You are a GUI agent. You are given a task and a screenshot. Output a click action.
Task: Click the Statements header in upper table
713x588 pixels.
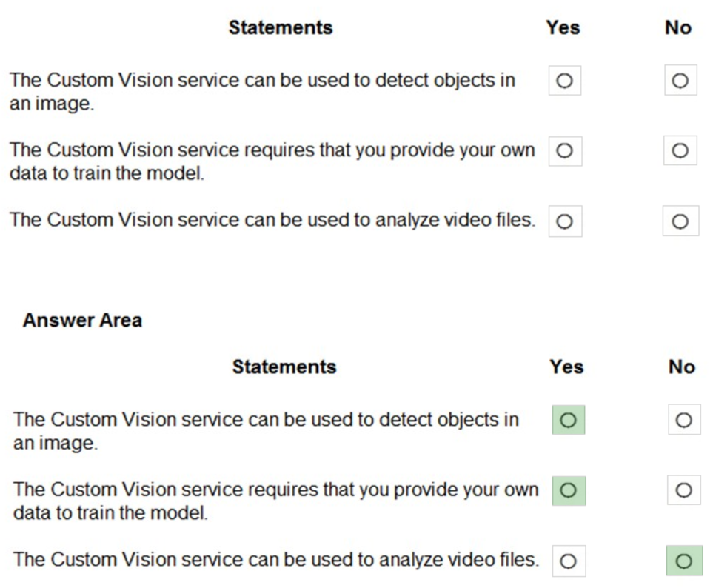click(281, 28)
